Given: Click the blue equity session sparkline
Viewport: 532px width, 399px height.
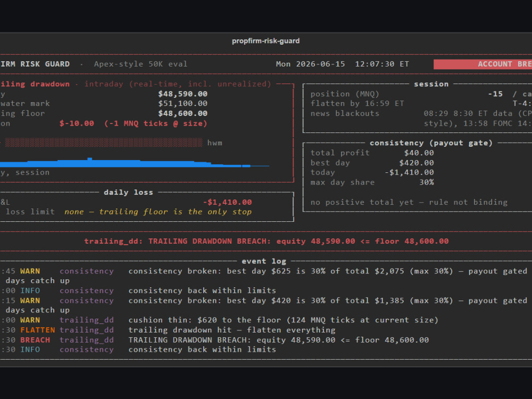Looking at the screenshot, I should (x=135, y=162).
